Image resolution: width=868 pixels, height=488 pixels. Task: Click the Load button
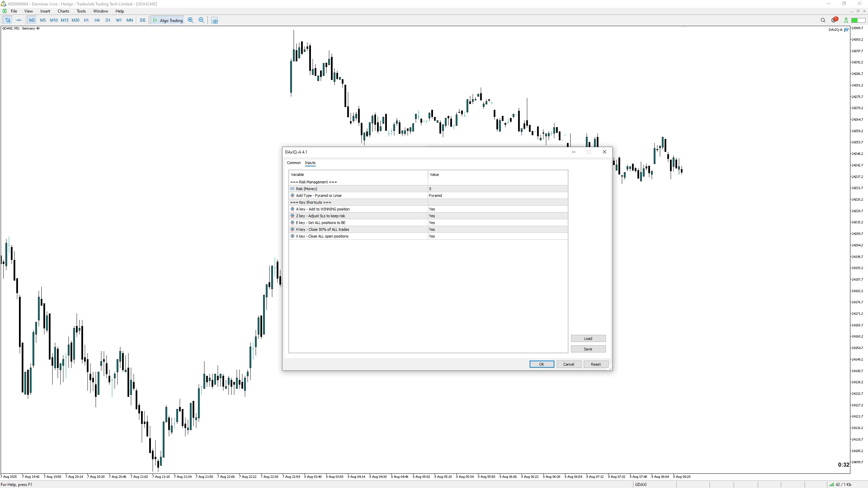(x=588, y=339)
